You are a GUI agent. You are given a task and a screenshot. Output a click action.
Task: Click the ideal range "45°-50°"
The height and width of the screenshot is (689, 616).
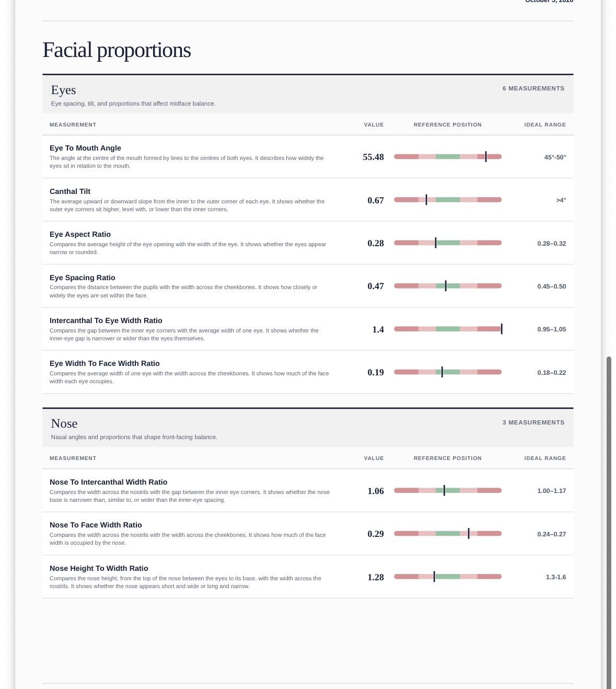point(555,157)
